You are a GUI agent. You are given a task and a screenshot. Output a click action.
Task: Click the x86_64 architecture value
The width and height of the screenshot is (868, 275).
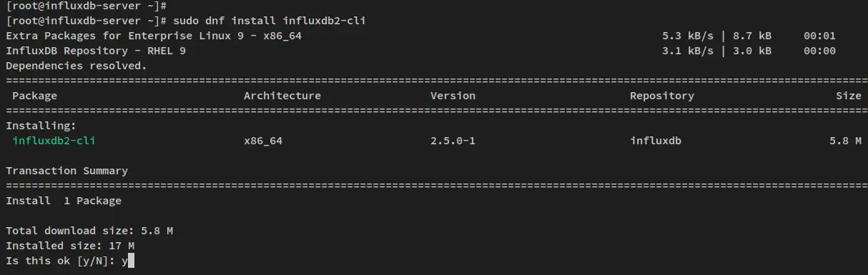tap(263, 141)
